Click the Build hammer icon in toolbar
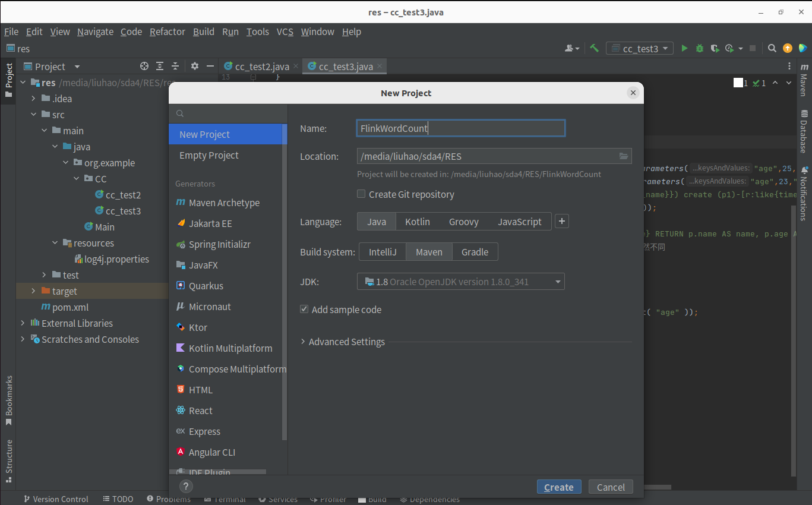812x505 pixels. click(594, 49)
